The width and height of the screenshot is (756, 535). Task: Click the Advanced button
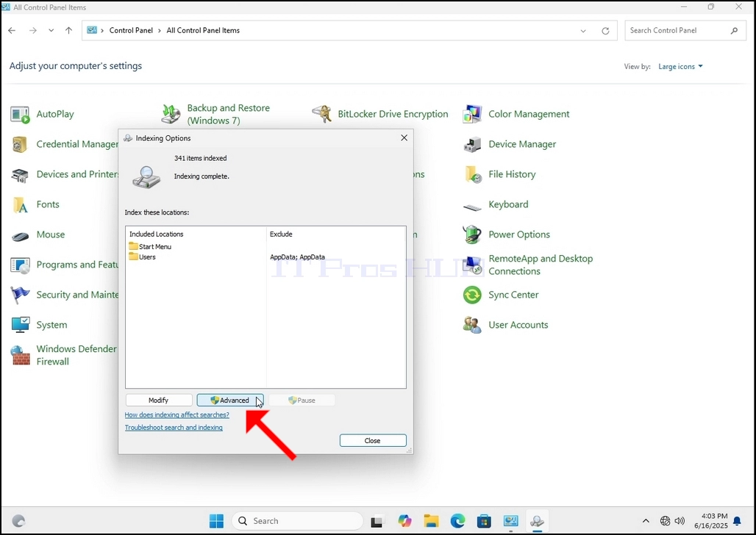(x=230, y=400)
